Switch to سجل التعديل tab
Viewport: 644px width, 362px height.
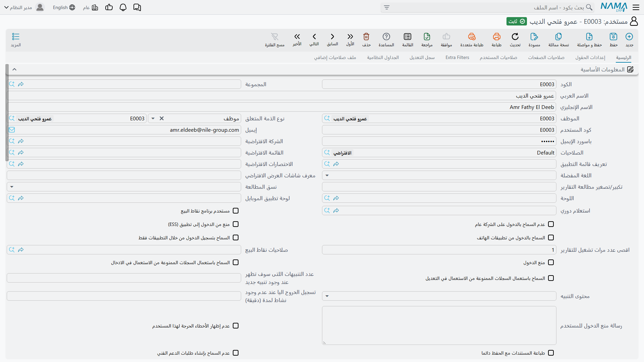pos(422,57)
